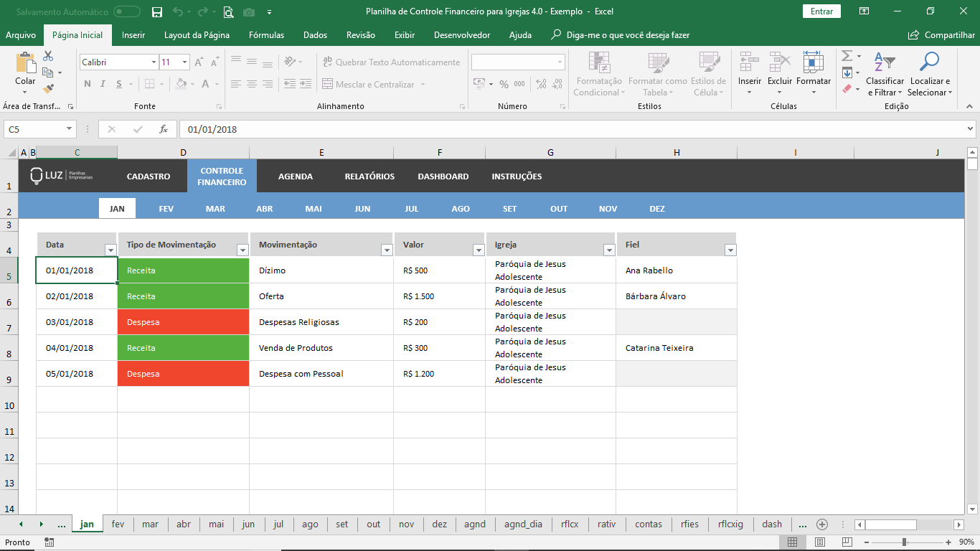Open filter dropdown on Valor column

pyautogui.click(x=479, y=250)
